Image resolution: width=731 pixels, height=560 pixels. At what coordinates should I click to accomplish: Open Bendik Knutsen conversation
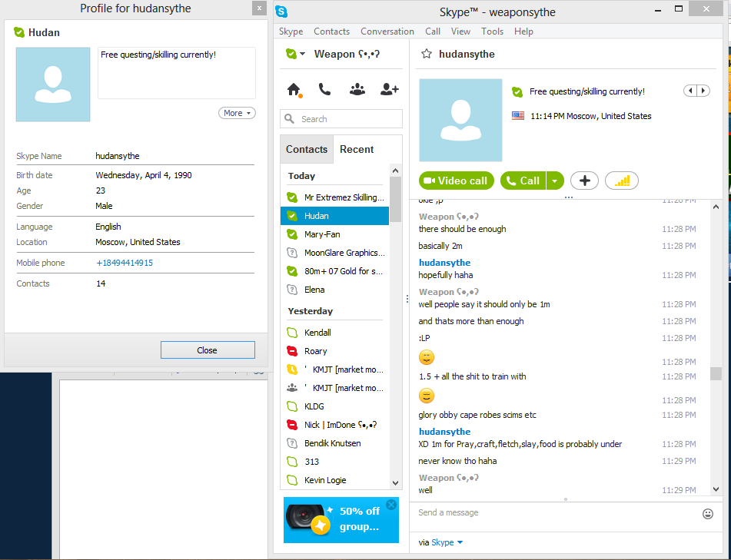pos(334,443)
